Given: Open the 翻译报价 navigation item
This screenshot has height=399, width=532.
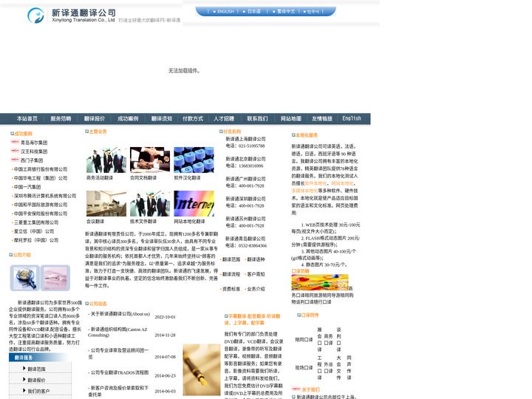Looking at the screenshot, I should 95,118.
